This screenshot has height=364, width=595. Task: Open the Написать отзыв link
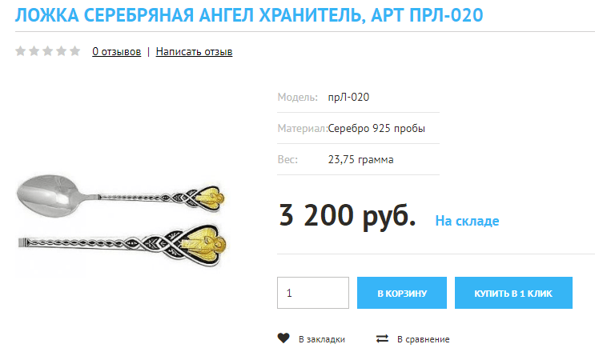194,51
